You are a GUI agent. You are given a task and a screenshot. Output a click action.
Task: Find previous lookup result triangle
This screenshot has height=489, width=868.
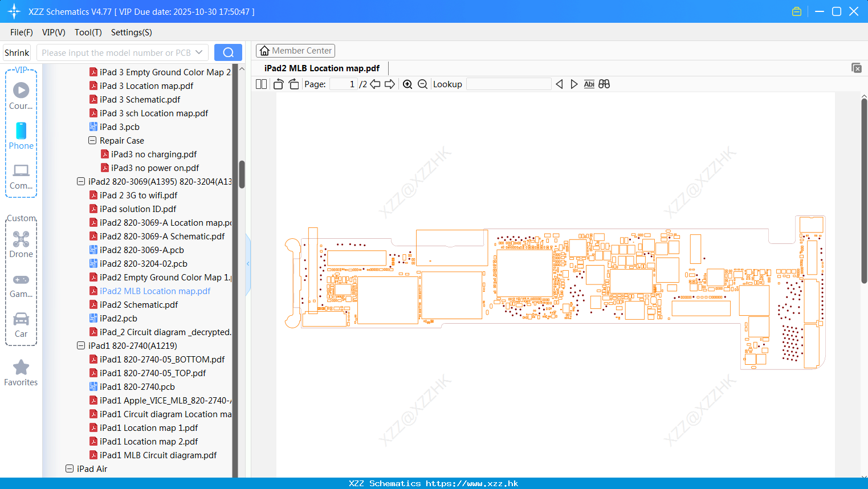click(559, 84)
